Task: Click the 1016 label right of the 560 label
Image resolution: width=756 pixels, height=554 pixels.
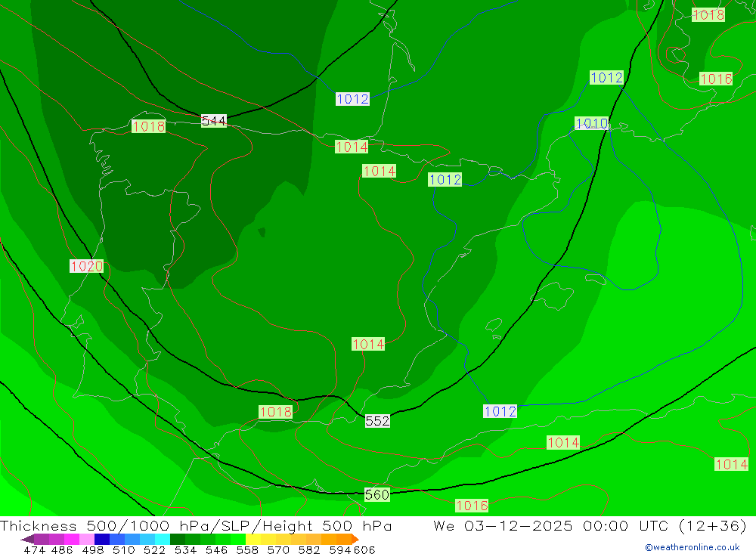Action: coord(472,506)
